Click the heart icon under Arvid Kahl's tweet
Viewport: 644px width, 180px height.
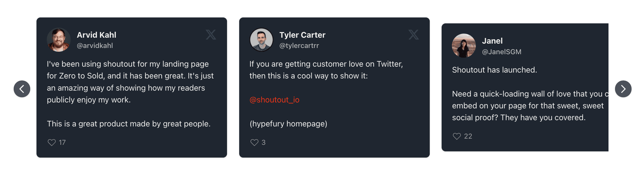pyautogui.click(x=51, y=142)
